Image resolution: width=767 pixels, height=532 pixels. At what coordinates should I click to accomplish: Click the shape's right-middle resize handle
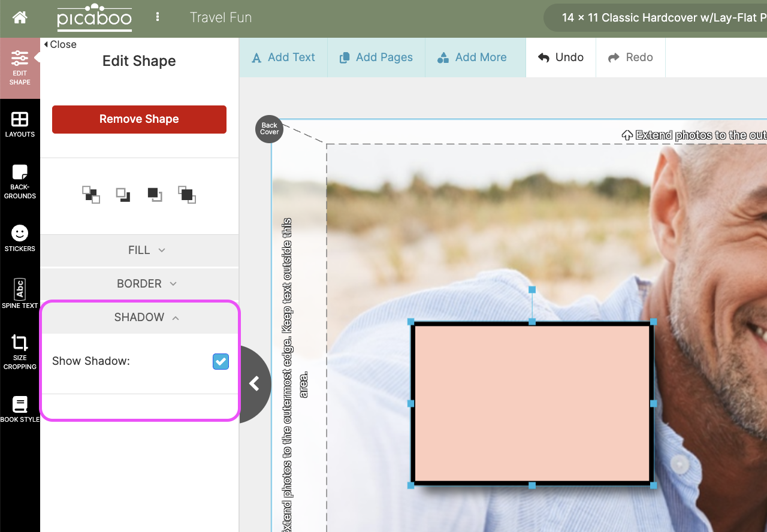(654, 404)
